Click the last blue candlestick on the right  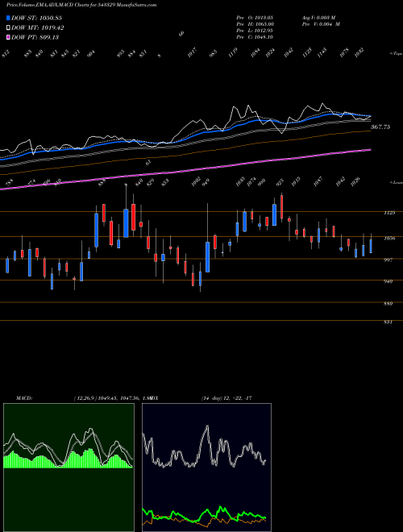[x=371, y=246]
